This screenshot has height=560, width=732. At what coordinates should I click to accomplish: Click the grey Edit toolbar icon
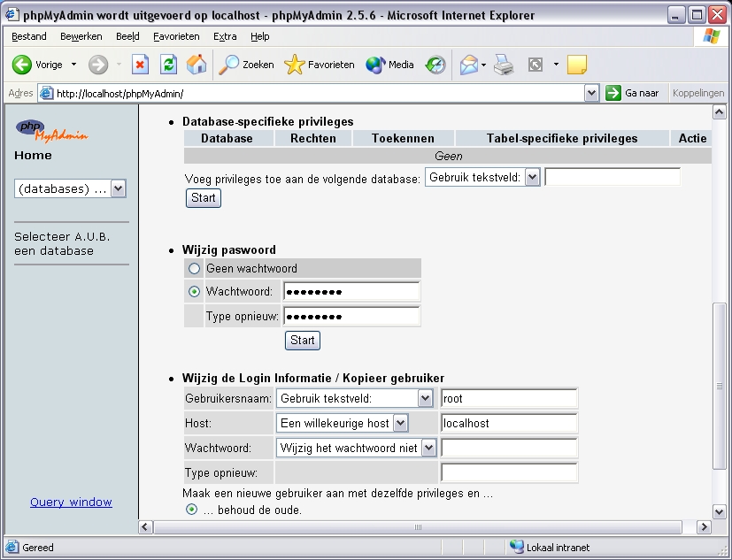click(x=535, y=65)
